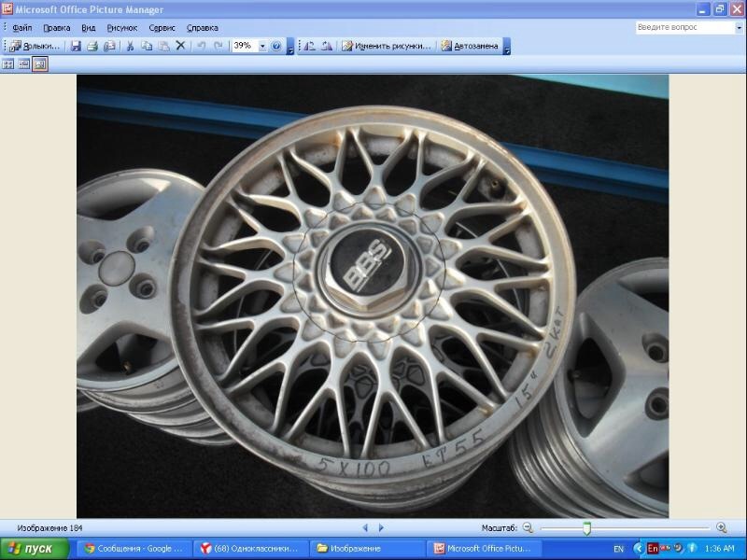Image resolution: width=747 pixels, height=560 pixels.
Task: Click the red En tray icon
Action: [653, 549]
